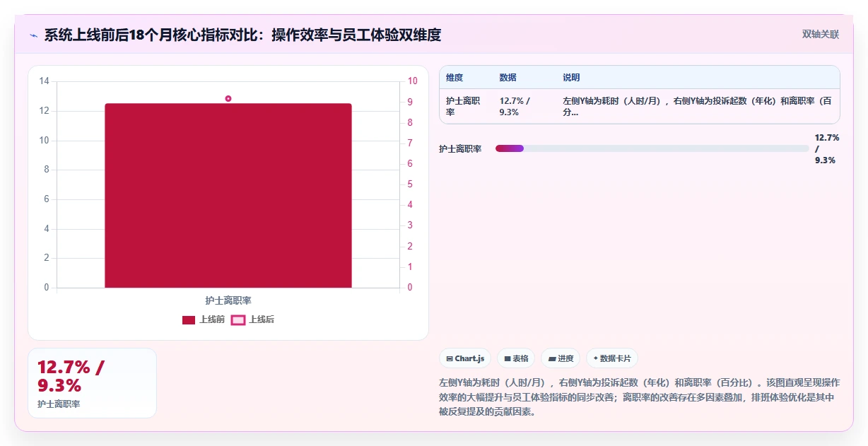Image resolution: width=868 pixels, height=446 pixels.
Task: Click the 说明 column header
Action: tap(571, 78)
